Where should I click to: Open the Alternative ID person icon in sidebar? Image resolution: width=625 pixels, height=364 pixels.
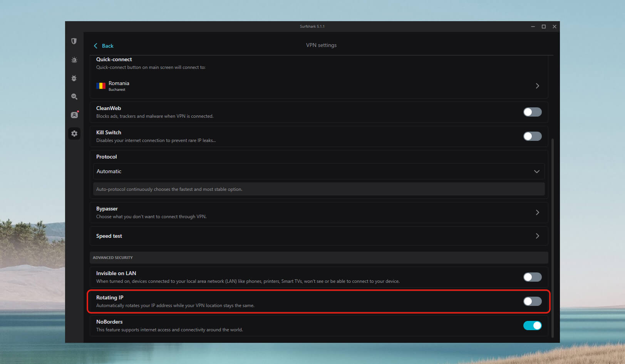click(x=74, y=115)
